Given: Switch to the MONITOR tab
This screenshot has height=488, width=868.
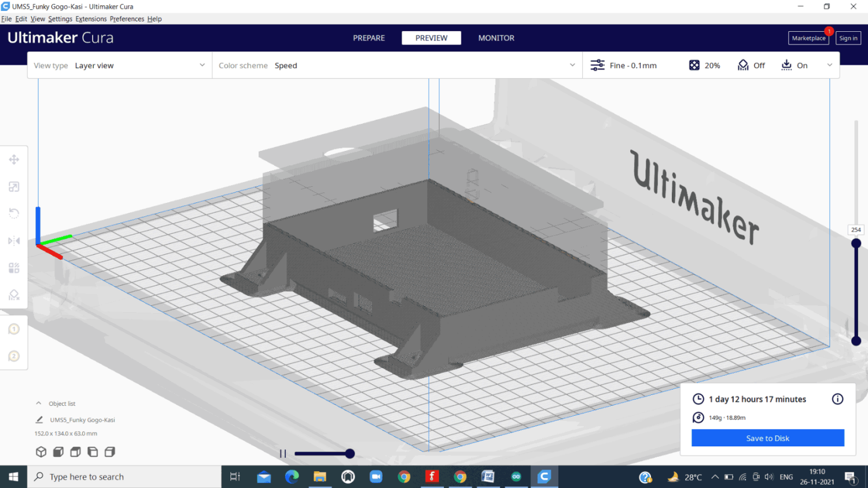Looking at the screenshot, I should tap(496, 38).
